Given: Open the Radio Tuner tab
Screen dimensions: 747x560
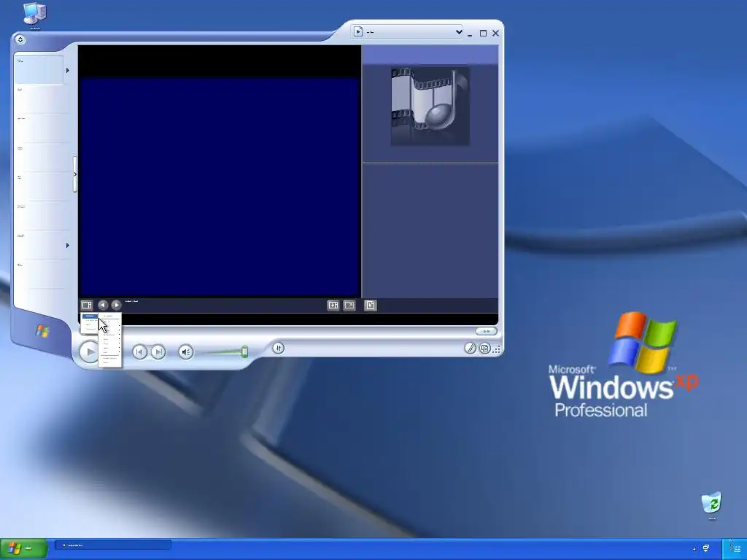Looking at the screenshot, I should (x=43, y=187).
